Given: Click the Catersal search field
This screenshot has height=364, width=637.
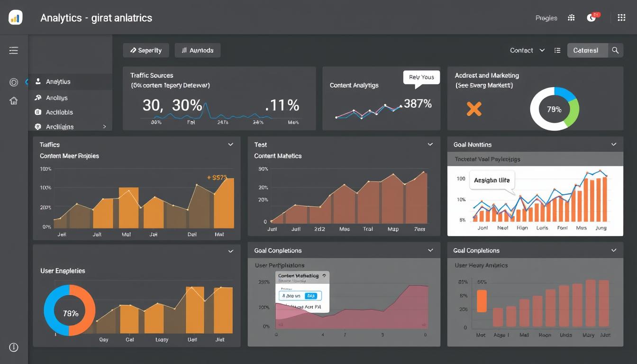Looking at the screenshot, I should (588, 50).
